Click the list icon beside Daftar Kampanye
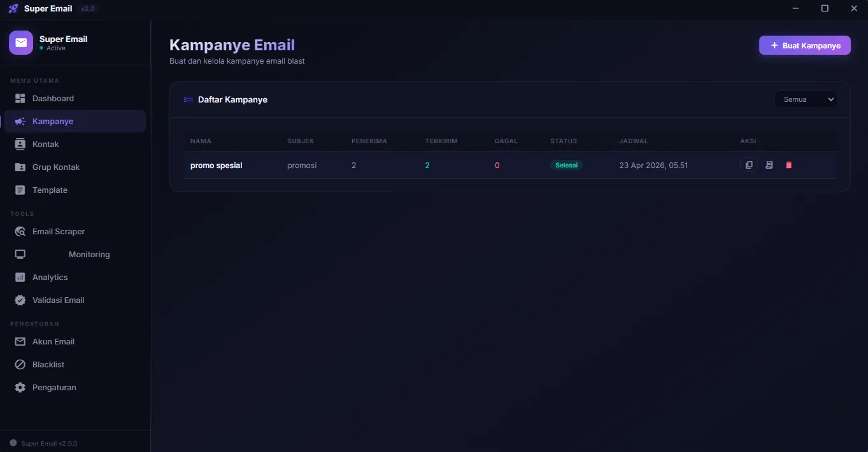 click(x=188, y=100)
